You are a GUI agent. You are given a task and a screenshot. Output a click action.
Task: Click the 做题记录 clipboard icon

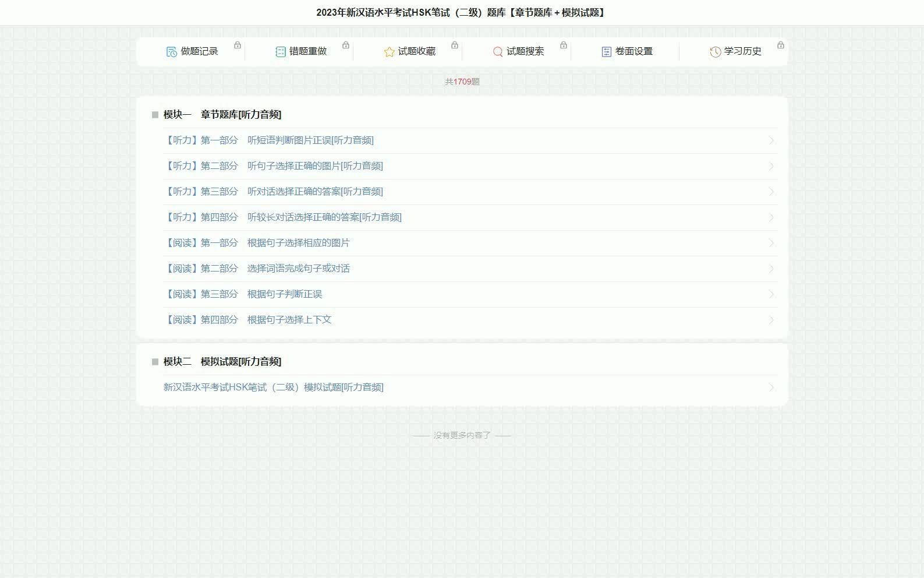pos(171,52)
